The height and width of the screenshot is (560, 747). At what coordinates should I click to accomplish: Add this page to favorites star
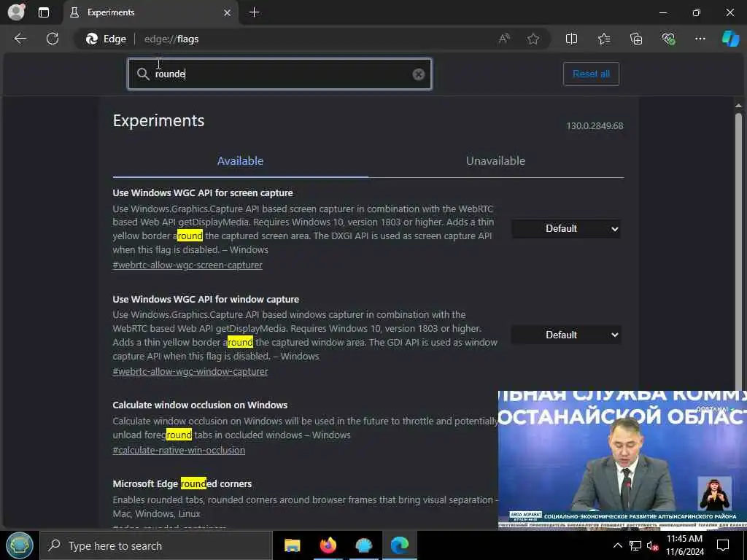[x=533, y=39]
